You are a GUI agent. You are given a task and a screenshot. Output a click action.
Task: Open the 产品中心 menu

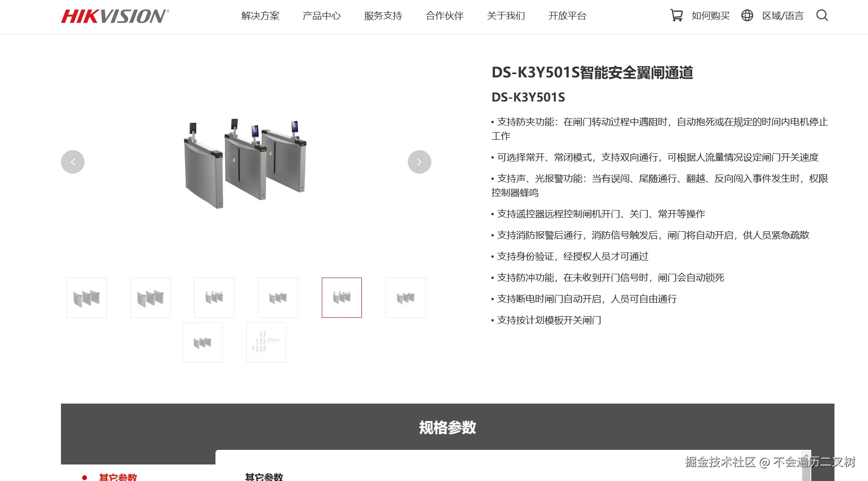coord(322,16)
